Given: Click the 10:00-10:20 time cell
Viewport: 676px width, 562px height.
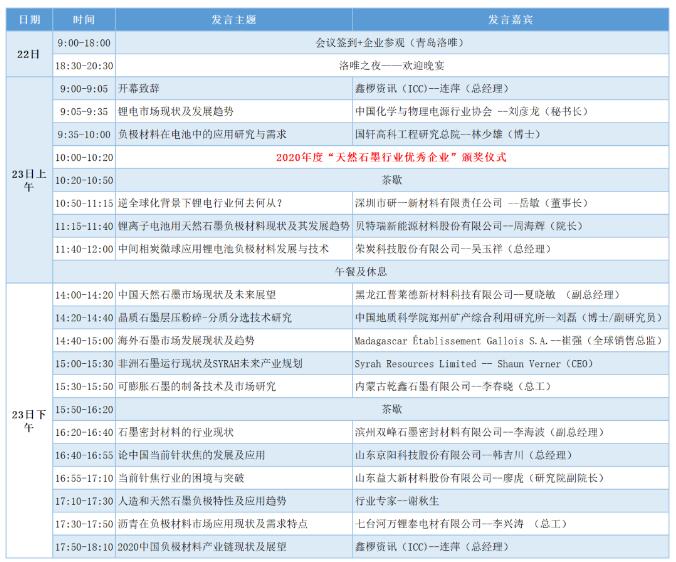Looking at the screenshot, I should point(84,157).
